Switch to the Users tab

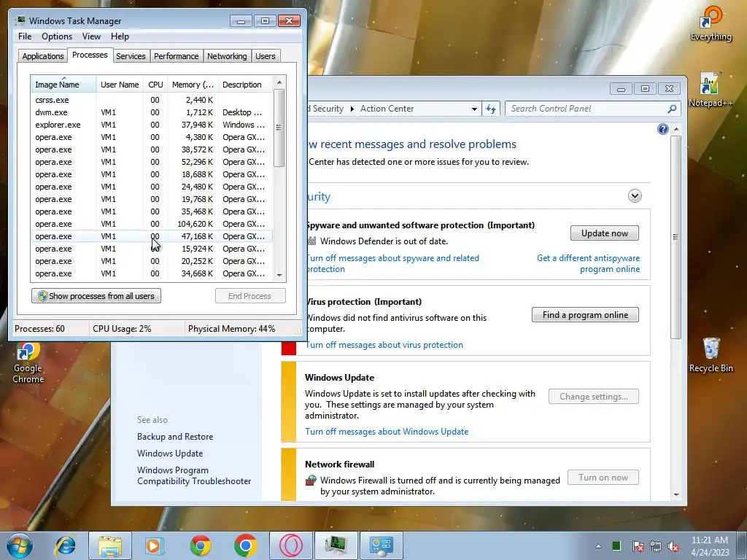(265, 55)
